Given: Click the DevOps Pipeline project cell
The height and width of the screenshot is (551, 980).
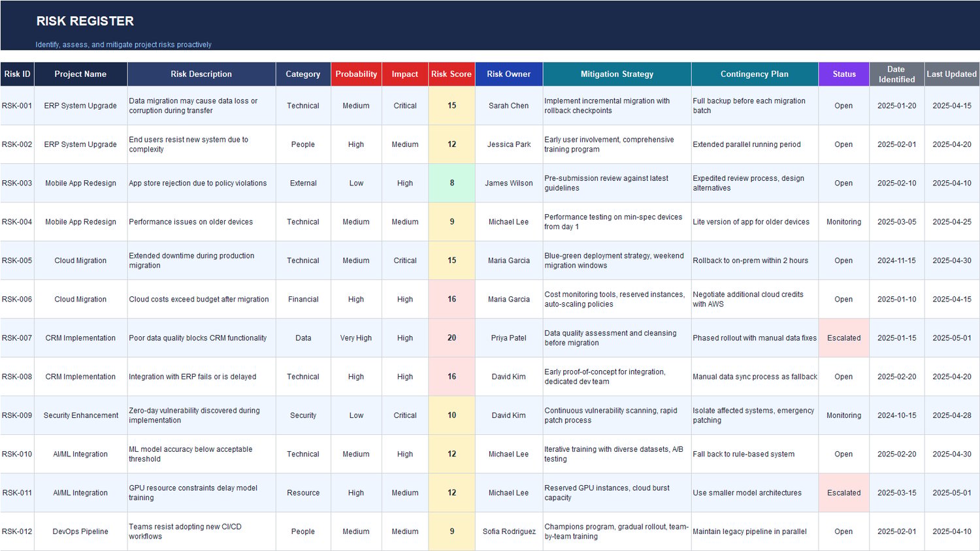Looking at the screenshot, I should pos(80,531).
